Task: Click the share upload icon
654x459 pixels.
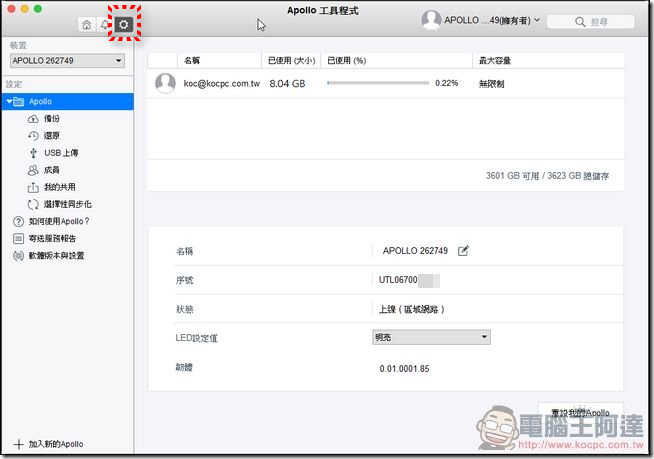Action: click(x=33, y=187)
